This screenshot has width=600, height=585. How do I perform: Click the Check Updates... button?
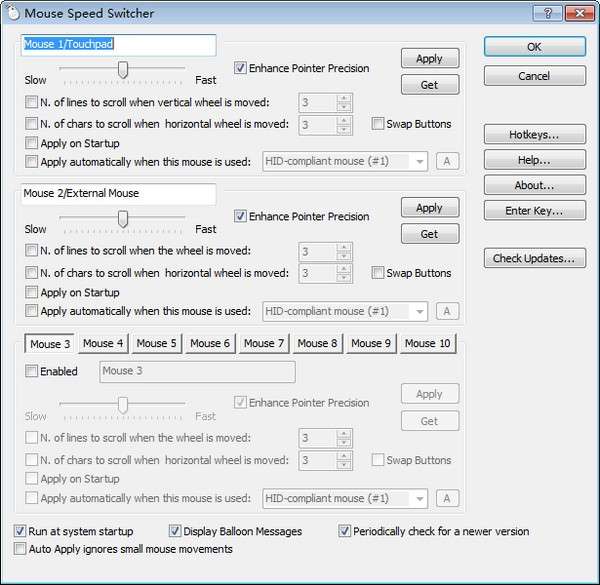coord(534,258)
